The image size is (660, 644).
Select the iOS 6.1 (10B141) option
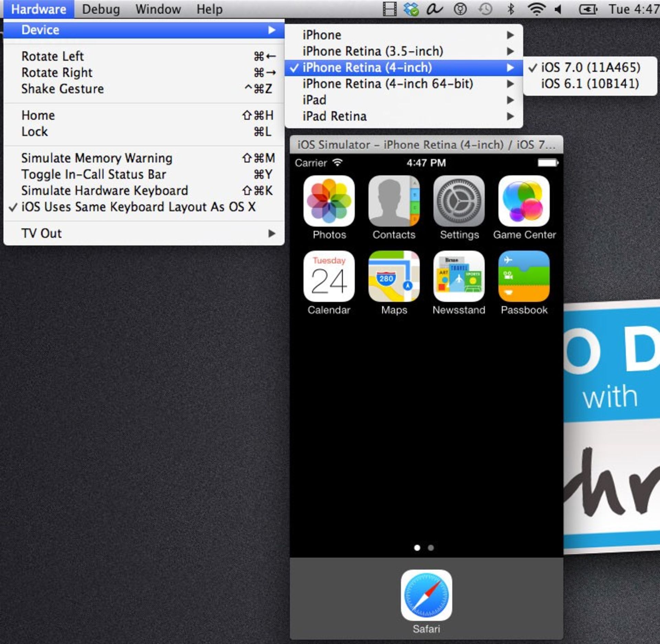coord(590,84)
